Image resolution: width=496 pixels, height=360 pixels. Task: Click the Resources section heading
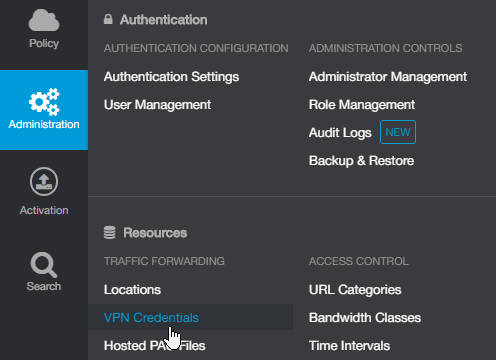155,233
